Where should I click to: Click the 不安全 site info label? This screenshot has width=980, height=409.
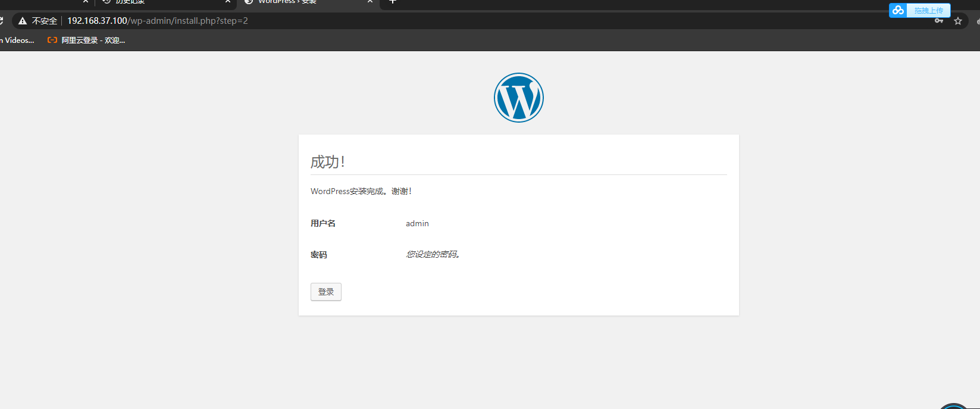tap(45, 21)
